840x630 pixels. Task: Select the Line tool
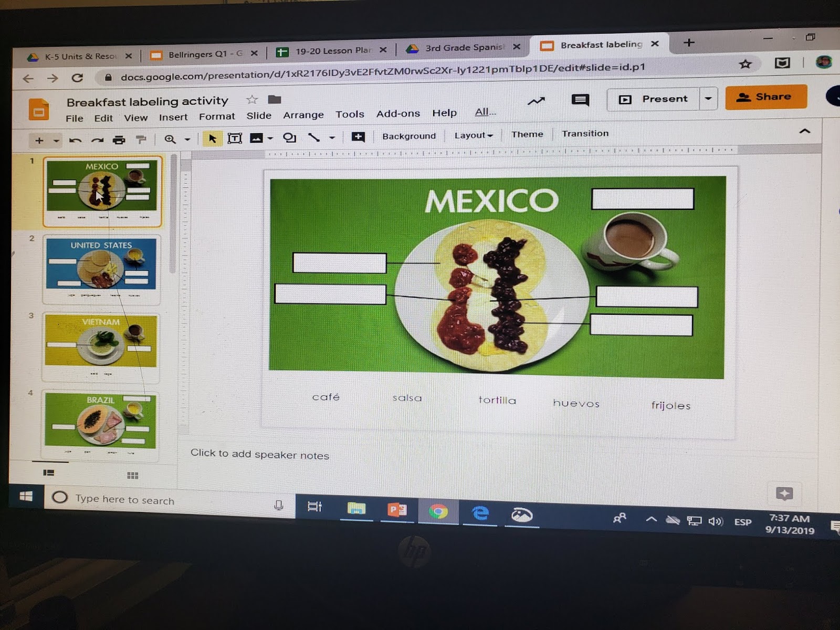pyautogui.click(x=315, y=138)
